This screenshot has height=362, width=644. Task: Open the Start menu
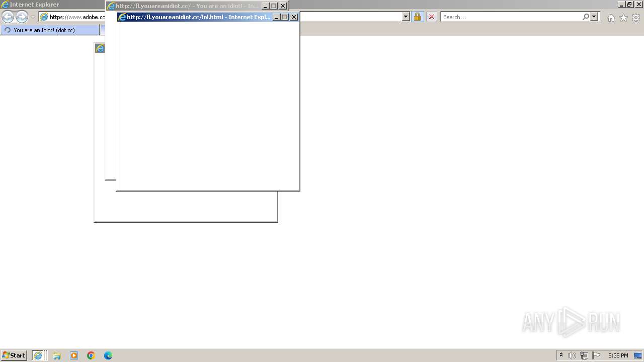tap(14, 355)
